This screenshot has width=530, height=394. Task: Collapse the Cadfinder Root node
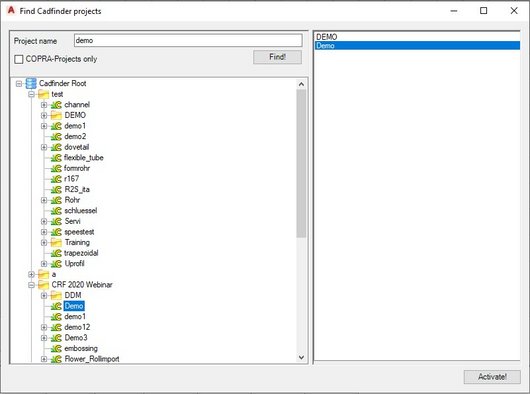(19, 83)
